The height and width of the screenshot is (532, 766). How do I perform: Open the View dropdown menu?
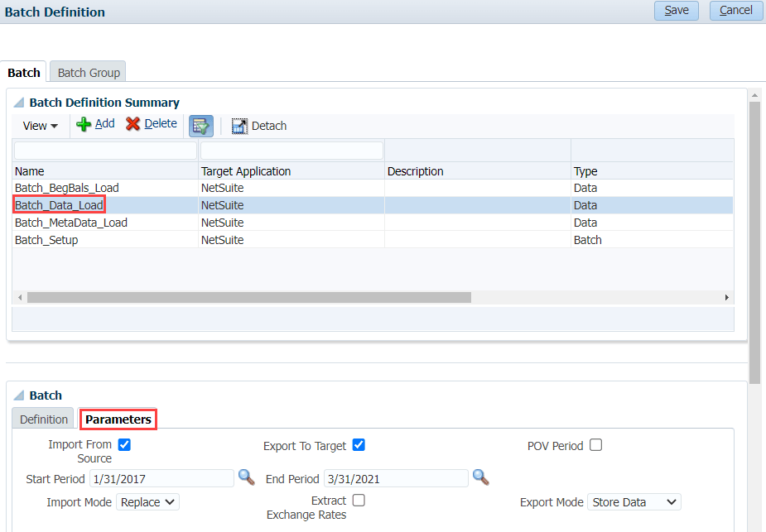click(40, 126)
